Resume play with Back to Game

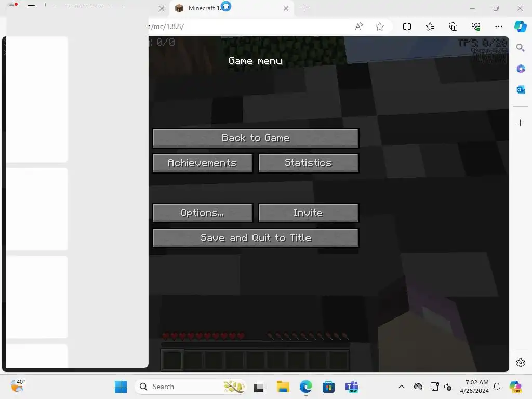[x=256, y=138]
